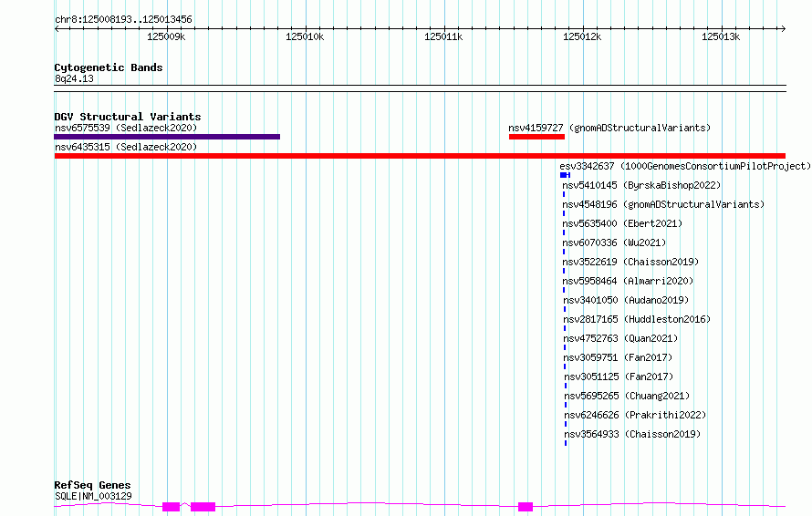This screenshot has width=812, height=516.
Task: Click nsv6246626 (Prakrithi2022) label
Action: [x=635, y=415]
